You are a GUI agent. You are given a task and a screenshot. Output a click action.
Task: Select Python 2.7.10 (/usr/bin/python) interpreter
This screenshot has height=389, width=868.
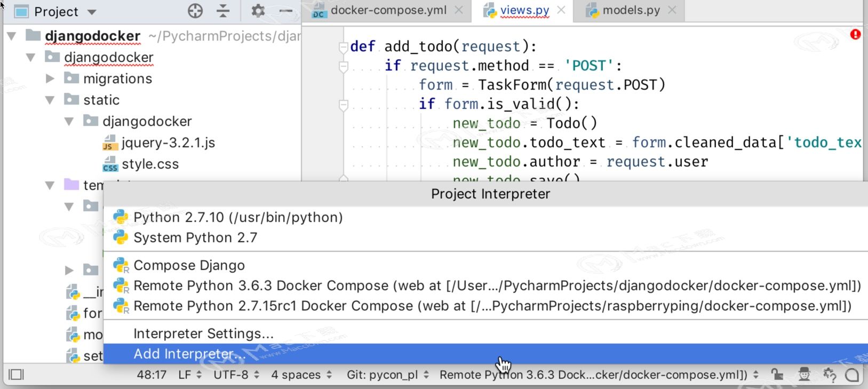tap(486, 217)
